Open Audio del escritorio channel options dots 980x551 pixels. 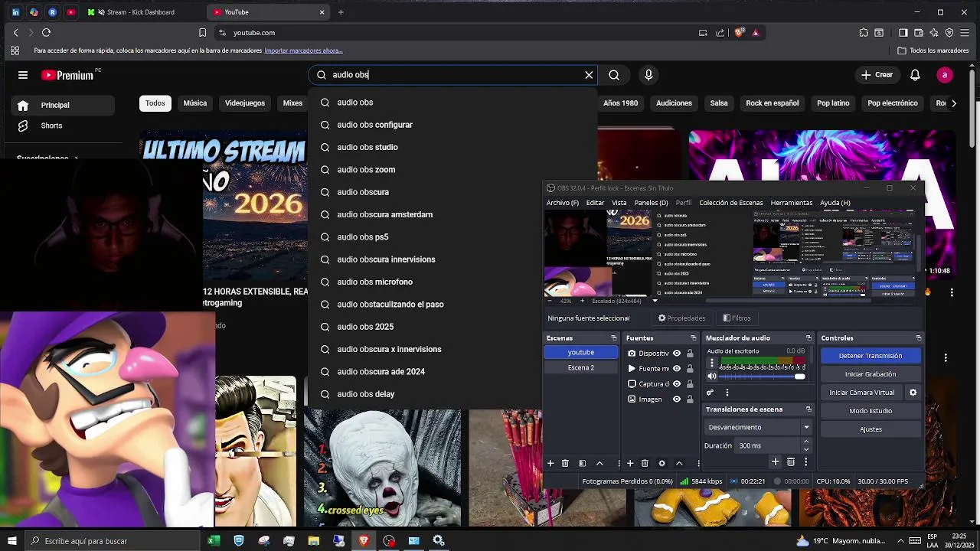pyautogui.click(x=712, y=364)
